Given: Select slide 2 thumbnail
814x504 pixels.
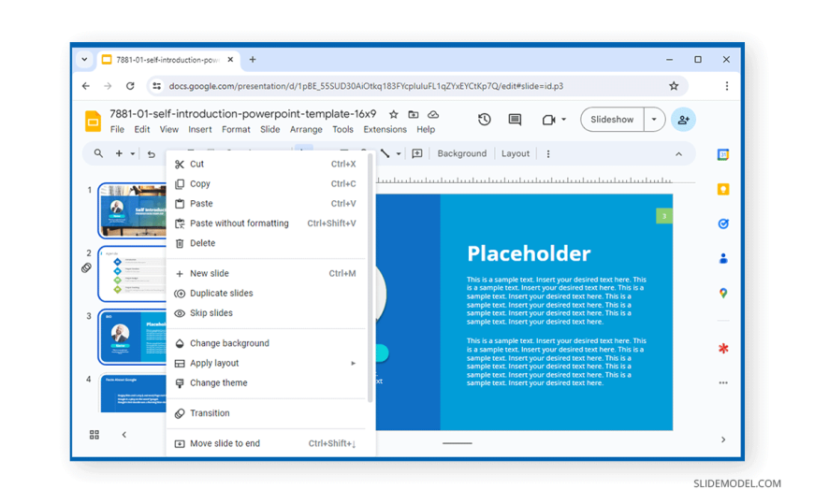Looking at the screenshot, I should (133, 274).
